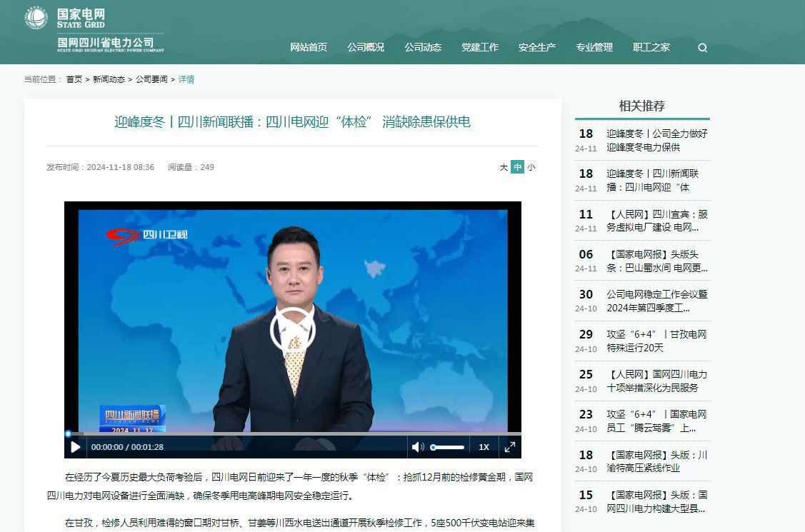Viewport: 805px width, 532px height.
Task: Mute the video using the speaker icon
Action: click(x=417, y=447)
